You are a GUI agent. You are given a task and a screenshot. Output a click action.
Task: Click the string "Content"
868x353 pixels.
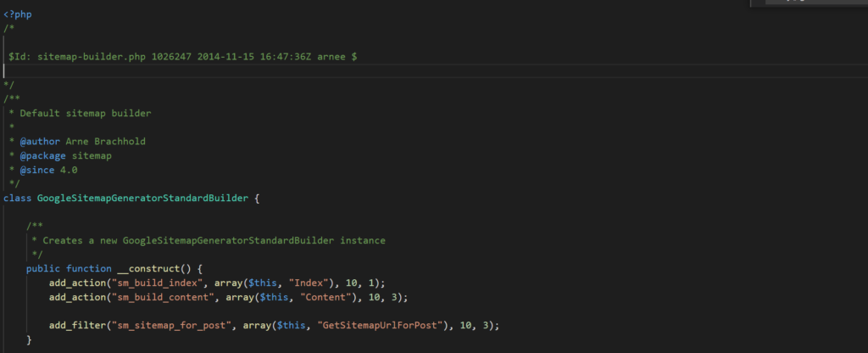tap(325, 298)
